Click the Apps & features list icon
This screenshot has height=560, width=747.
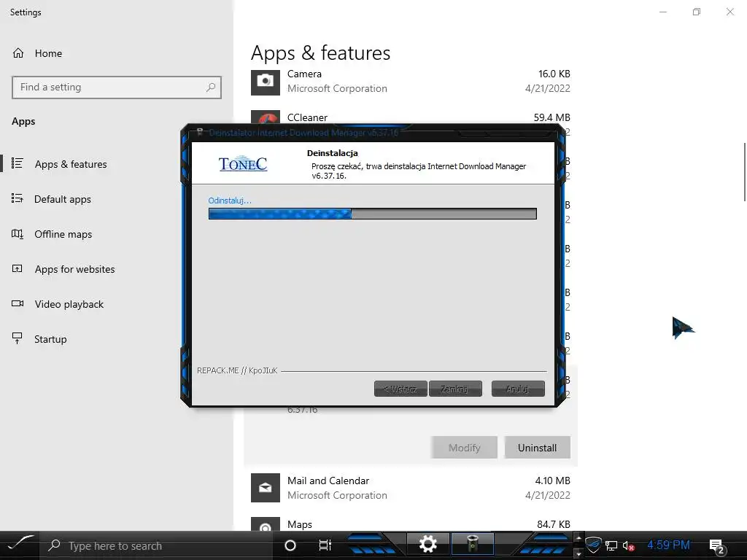[18, 163]
